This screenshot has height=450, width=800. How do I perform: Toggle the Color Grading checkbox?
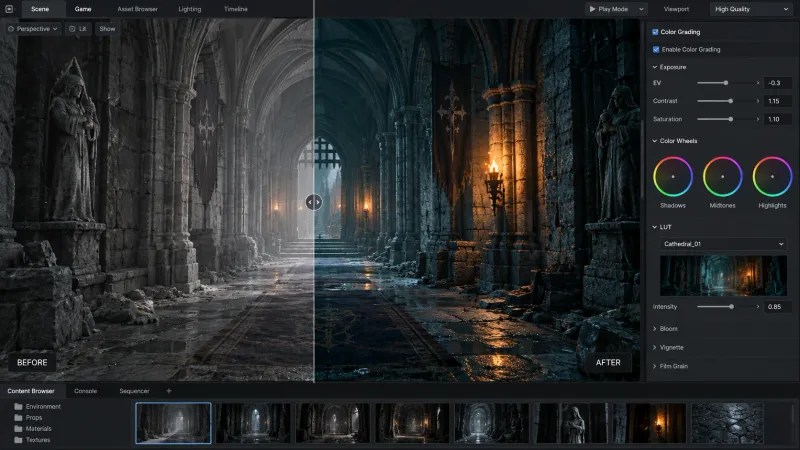(655, 32)
